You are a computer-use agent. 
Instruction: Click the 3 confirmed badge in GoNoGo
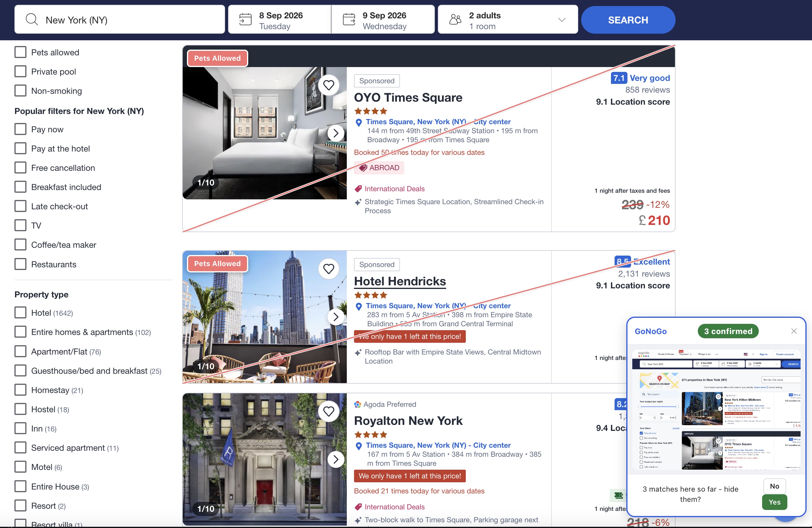tap(728, 331)
